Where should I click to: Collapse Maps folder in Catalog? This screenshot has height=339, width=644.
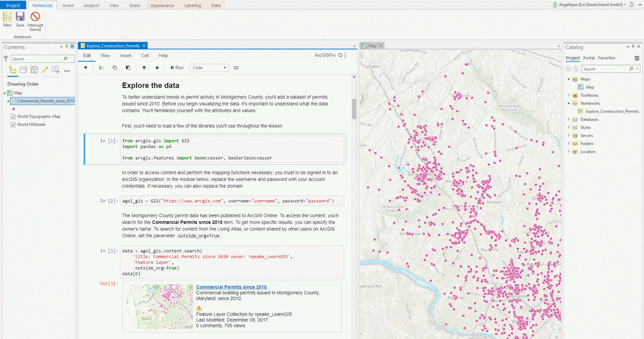pos(569,79)
